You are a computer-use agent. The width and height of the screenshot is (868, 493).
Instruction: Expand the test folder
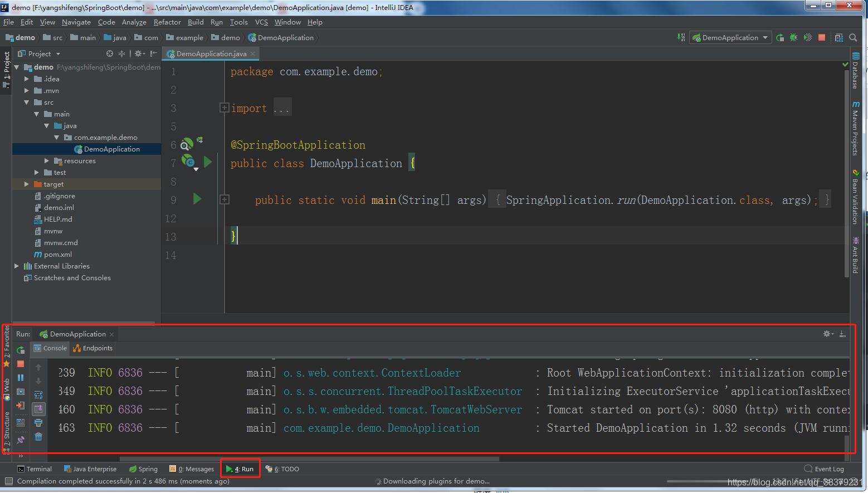tap(37, 173)
